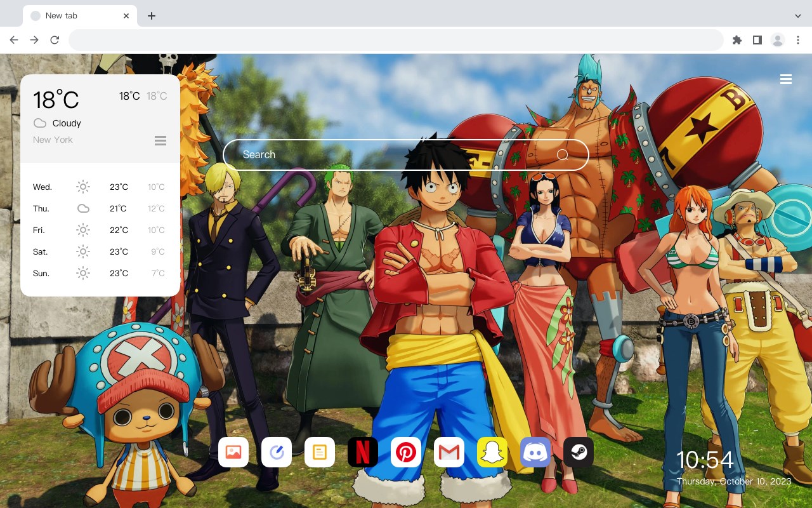Toggle the browser side panel
The width and height of the screenshot is (812, 508).
(757, 40)
